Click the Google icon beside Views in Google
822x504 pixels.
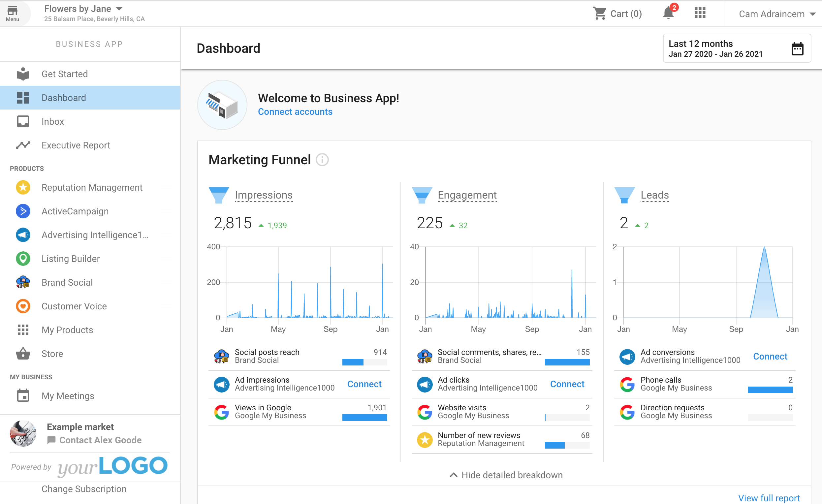coord(222,412)
